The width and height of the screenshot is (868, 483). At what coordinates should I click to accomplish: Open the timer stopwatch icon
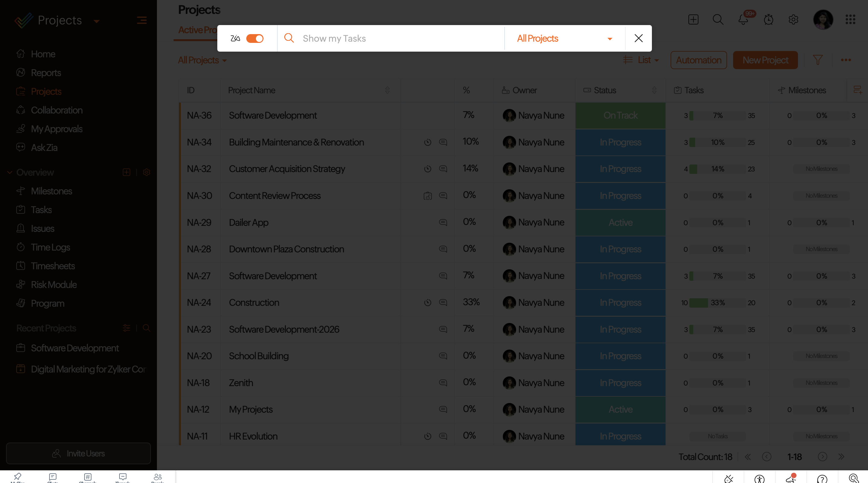coord(768,20)
